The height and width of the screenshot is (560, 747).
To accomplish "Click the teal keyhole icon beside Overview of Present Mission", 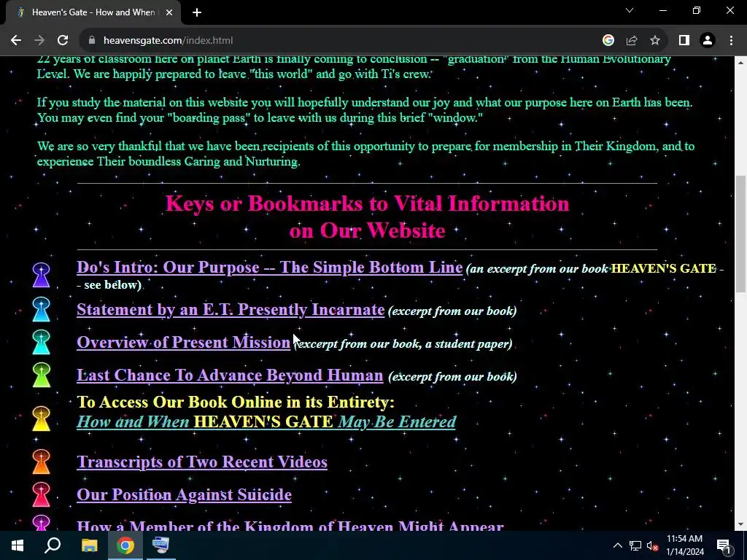I will [x=42, y=342].
